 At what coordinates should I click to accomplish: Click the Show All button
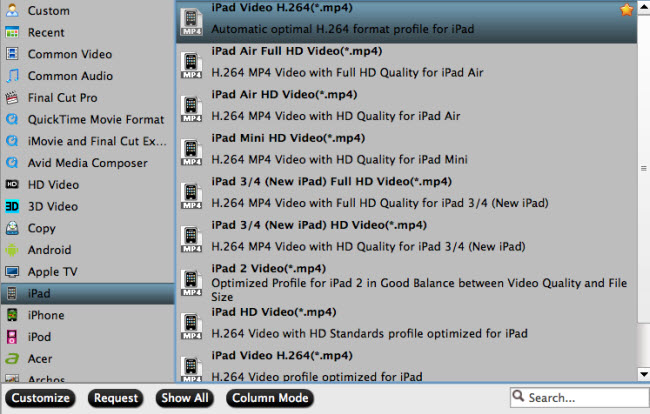coord(185,398)
